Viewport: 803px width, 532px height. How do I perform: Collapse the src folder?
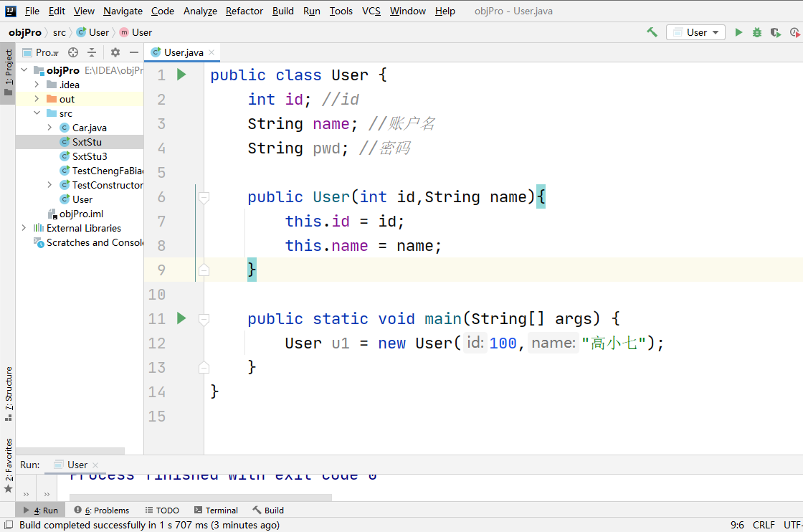37,113
